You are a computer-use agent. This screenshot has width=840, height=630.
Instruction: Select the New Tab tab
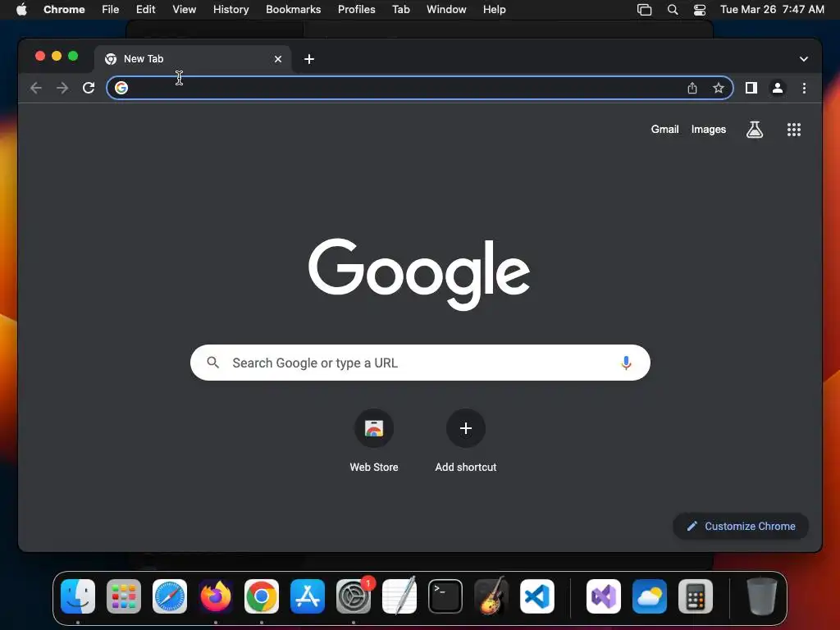(x=193, y=59)
